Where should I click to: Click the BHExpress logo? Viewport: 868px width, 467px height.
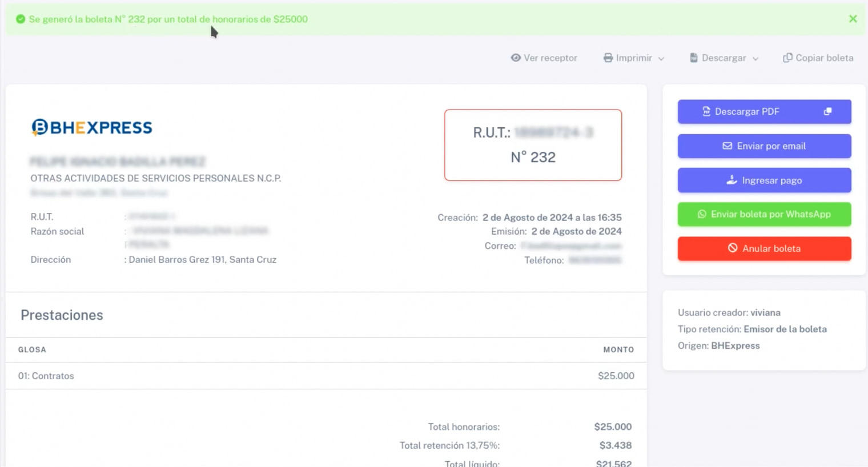(x=92, y=127)
